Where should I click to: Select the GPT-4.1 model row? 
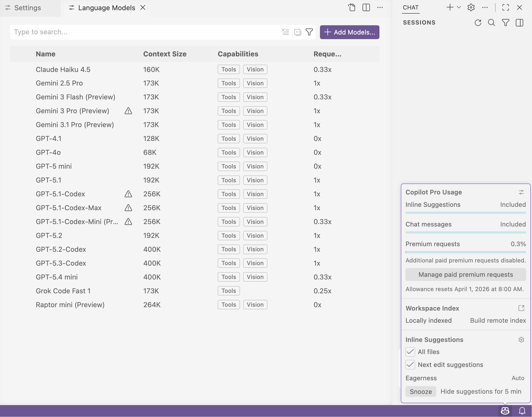pos(195,139)
